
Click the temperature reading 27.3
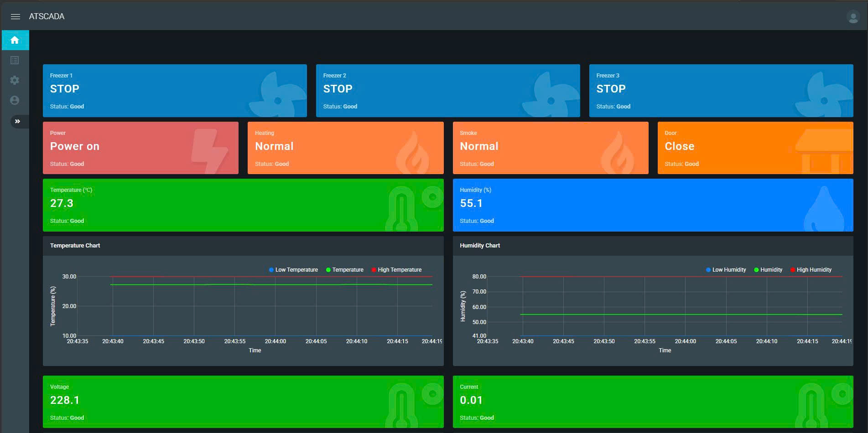(x=62, y=203)
